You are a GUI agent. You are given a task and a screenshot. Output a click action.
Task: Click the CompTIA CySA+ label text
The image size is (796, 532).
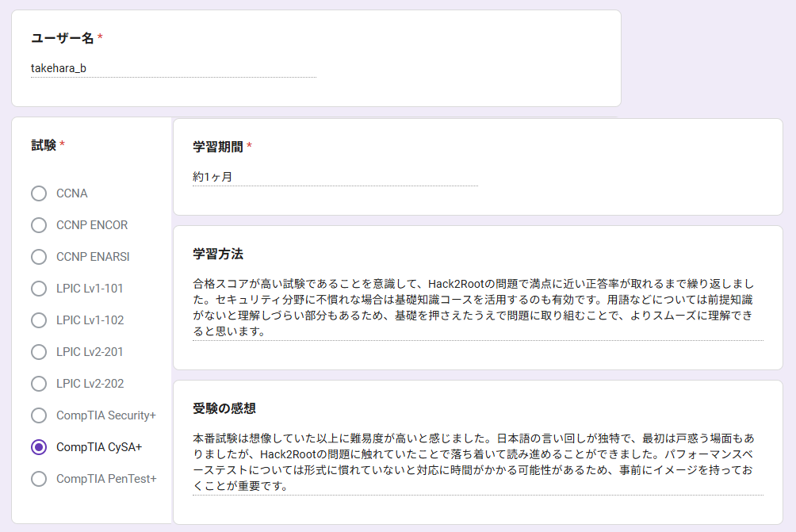click(99, 447)
